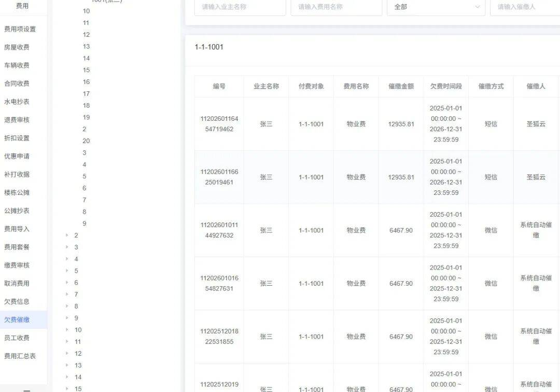The width and height of the screenshot is (560, 392).
Task: Click the record numbered 1120260116454719462
Action: (x=219, y=124)
